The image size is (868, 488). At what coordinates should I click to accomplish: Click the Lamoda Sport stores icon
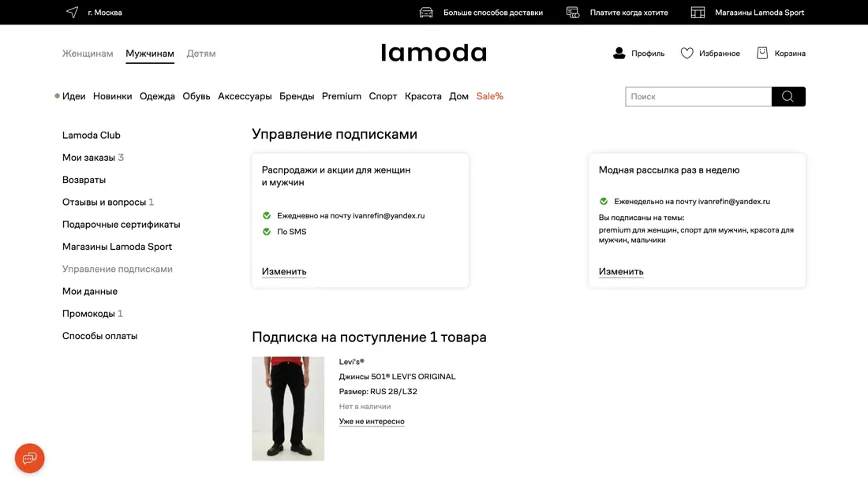point(698,12)
